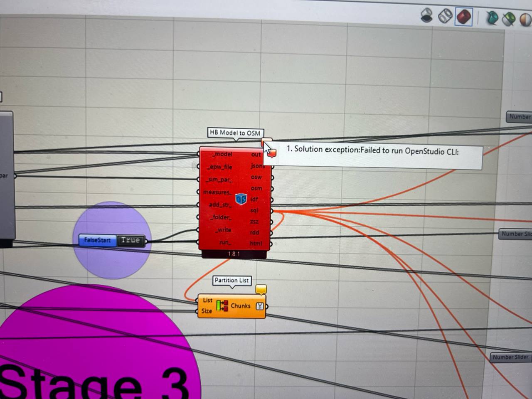Select the Chunks output on Partition List
Screen dimensions: 532x399
241,305
